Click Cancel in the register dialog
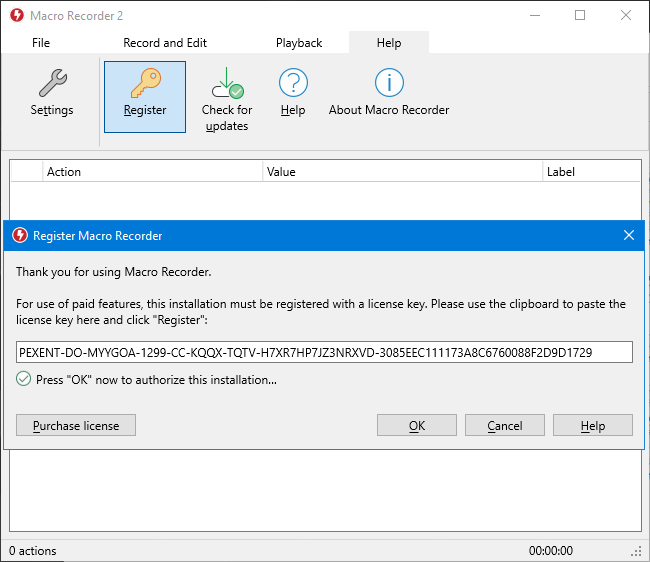Screen dimensions: 650x562 504,425
